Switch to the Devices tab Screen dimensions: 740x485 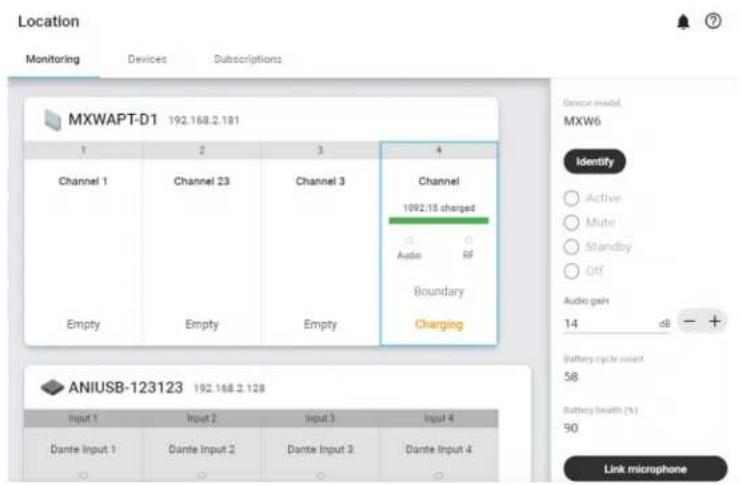[x=147, y=59]
